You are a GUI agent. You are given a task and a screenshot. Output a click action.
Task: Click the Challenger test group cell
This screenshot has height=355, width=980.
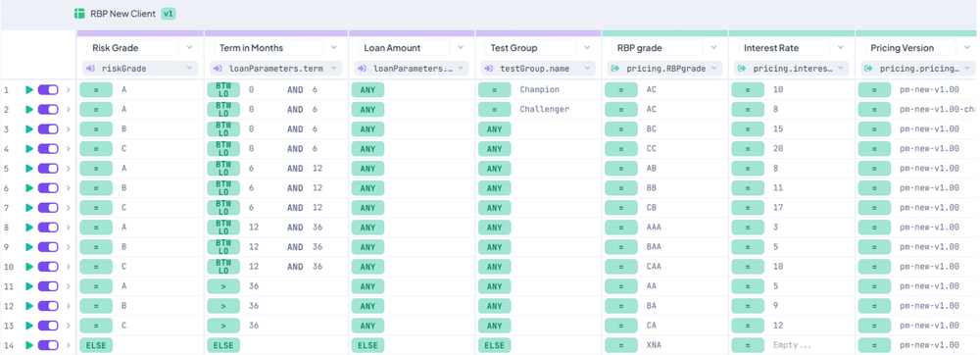coord(544,110)
